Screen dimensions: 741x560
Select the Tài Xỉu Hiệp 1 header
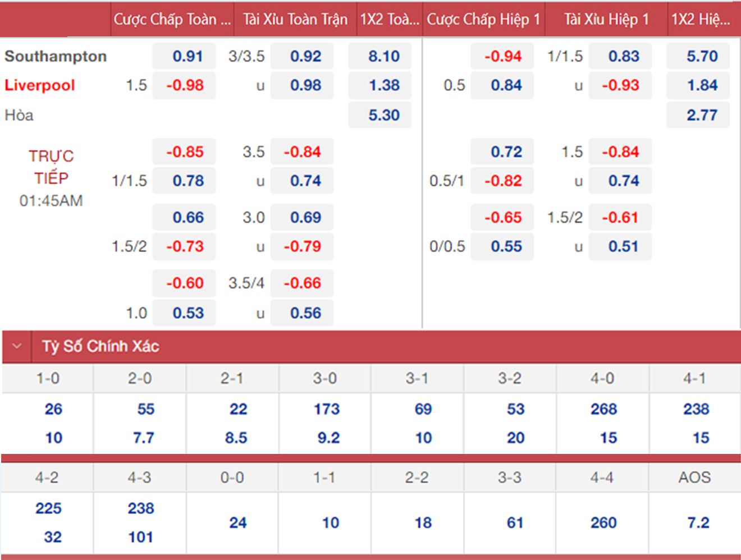pyautogui.click(x=606, y=20)
